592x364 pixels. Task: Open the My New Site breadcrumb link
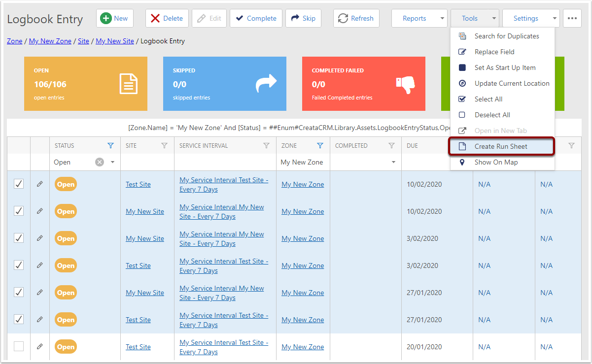tap(115, 41)
